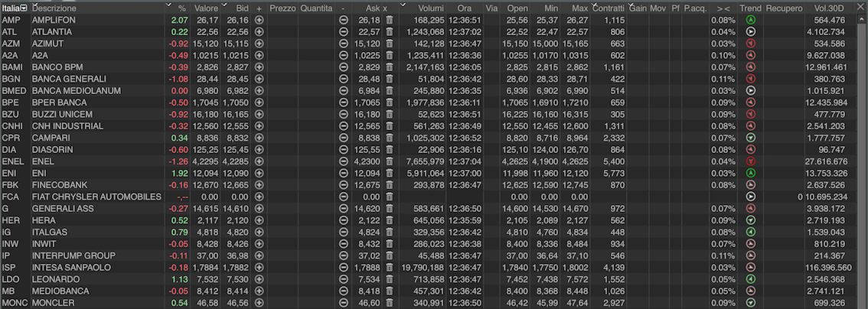Click the minus icon in the CAMPARI row
The width and height of the screenshot is (868, 309).
pos(343,138)
